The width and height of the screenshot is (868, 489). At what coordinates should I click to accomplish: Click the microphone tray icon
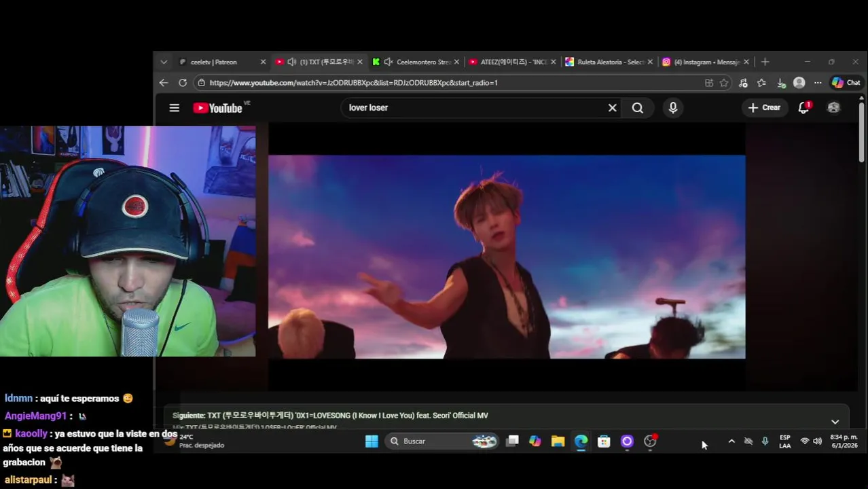click(x=765, y=441)
